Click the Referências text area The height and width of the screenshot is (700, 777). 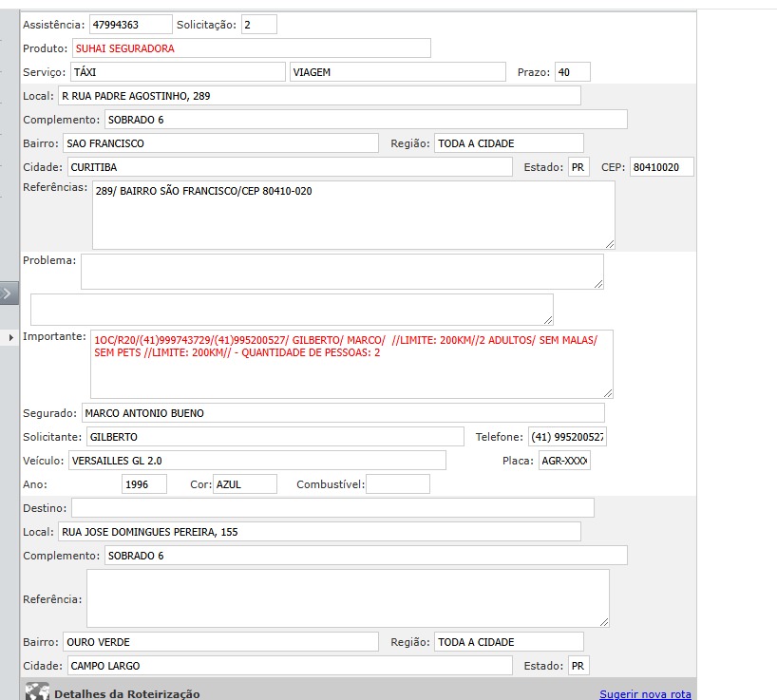(353, 215)
